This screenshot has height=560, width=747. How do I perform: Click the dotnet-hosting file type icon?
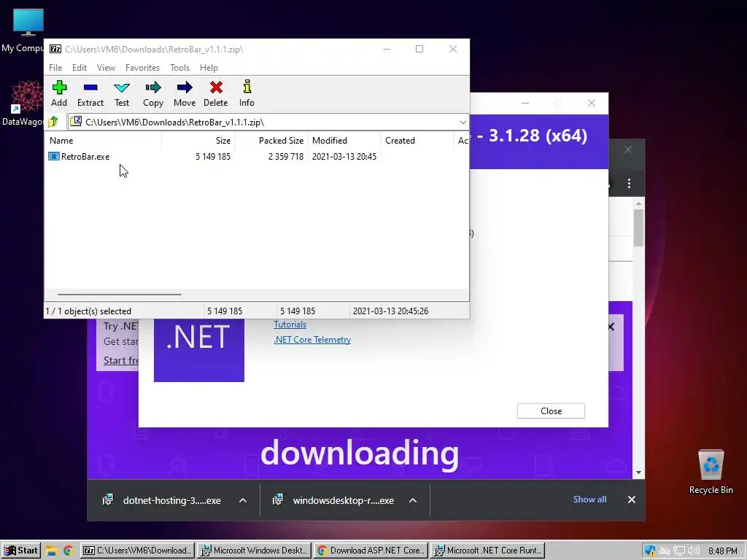pyautogui.click(x=108, y=499)
